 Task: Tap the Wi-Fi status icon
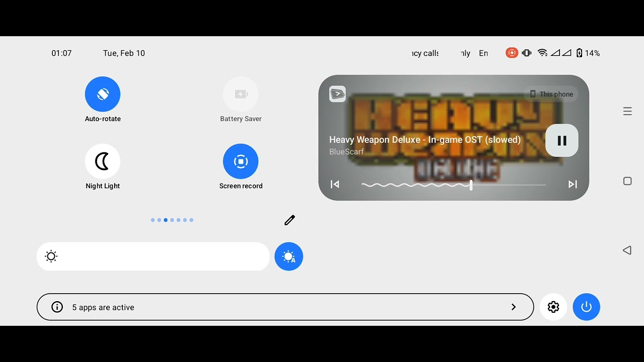coord(542,53)
